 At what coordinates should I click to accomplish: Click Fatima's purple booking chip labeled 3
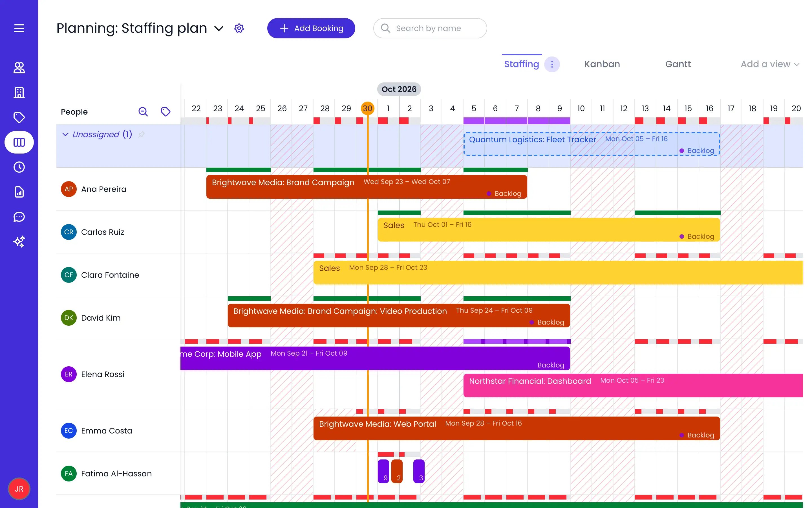click(x=419, y=471)
